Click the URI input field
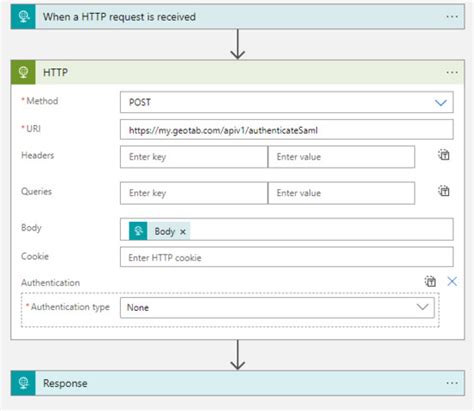Image resolution: width=474 pixels, height=411 pixels. 287,130
